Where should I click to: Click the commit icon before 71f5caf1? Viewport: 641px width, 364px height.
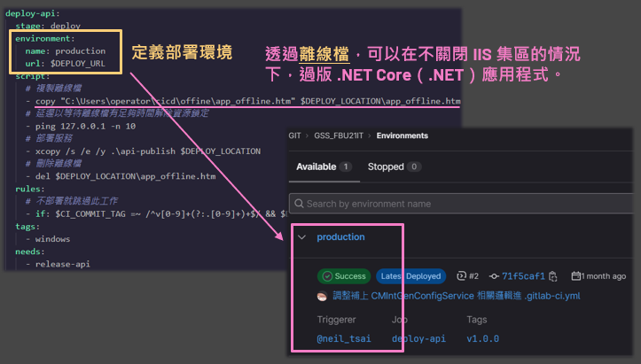coord(494,276)
